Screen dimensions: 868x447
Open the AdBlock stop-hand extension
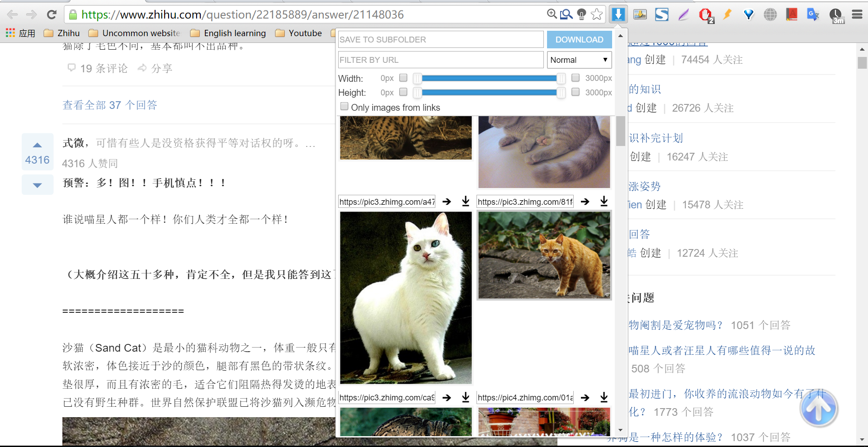706,15
